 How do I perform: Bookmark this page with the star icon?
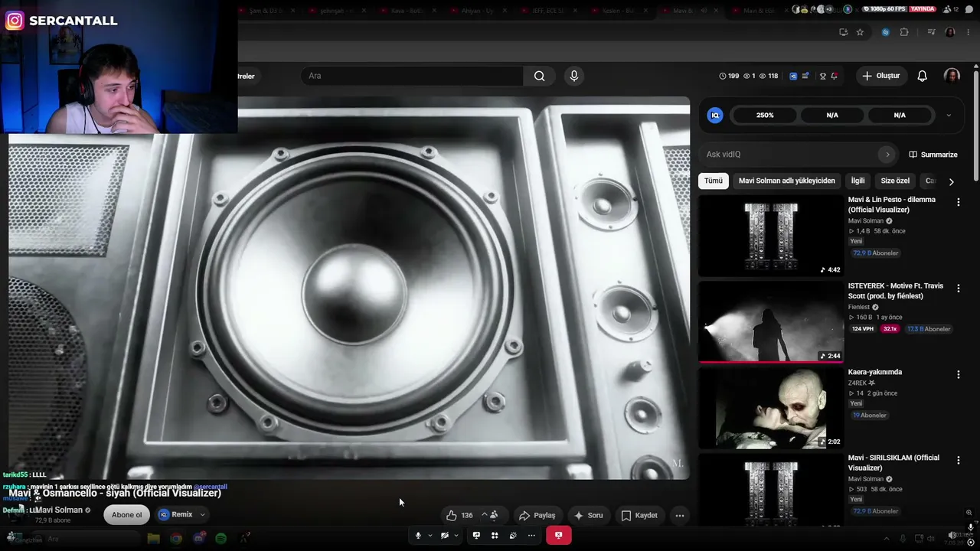[x=860, y=32]
